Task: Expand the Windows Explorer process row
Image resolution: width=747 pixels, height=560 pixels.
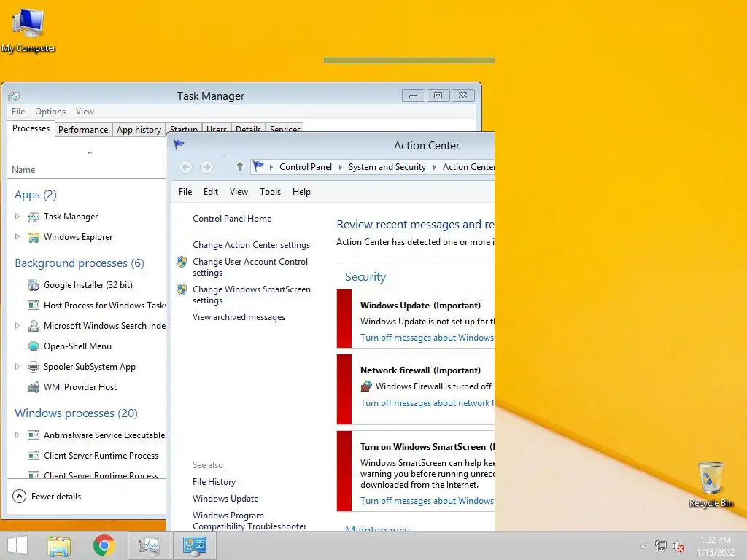Action: point(18,237)
